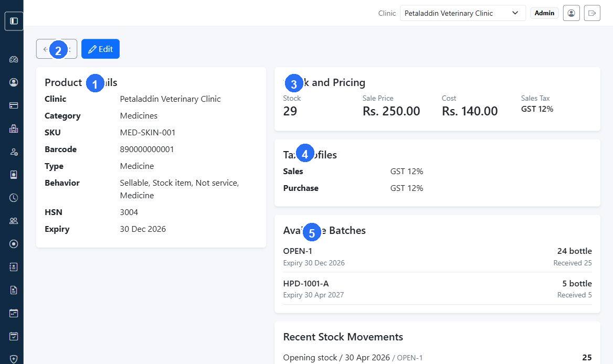This screenshot has width=613, height=364.
Task: Open the calendar schedule icon in sidebar
Action: pyautogui.click(x=14, y=313)
